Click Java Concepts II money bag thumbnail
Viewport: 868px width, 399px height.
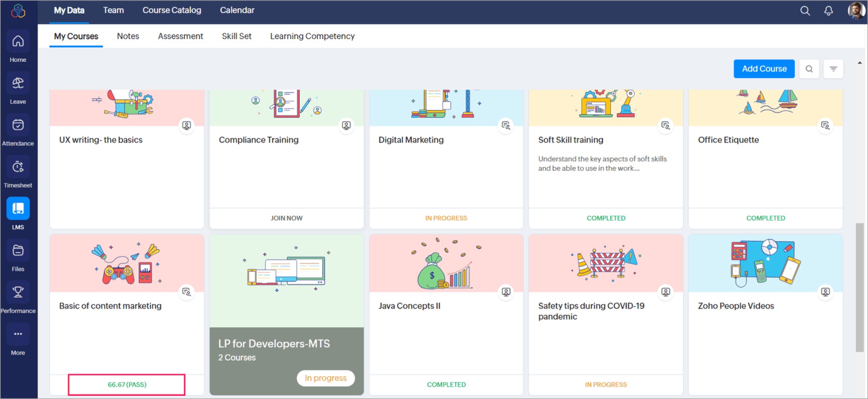point(446,263)
